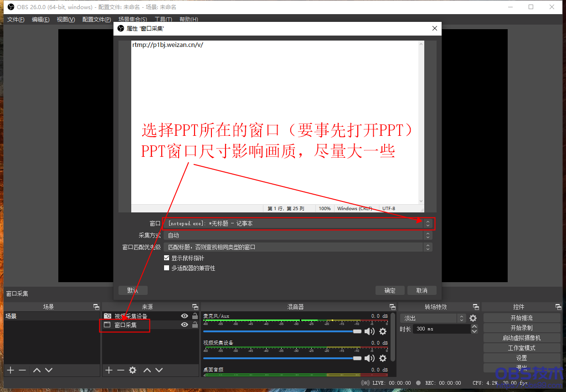Open the 编辑(E) menu

point(41,20)
